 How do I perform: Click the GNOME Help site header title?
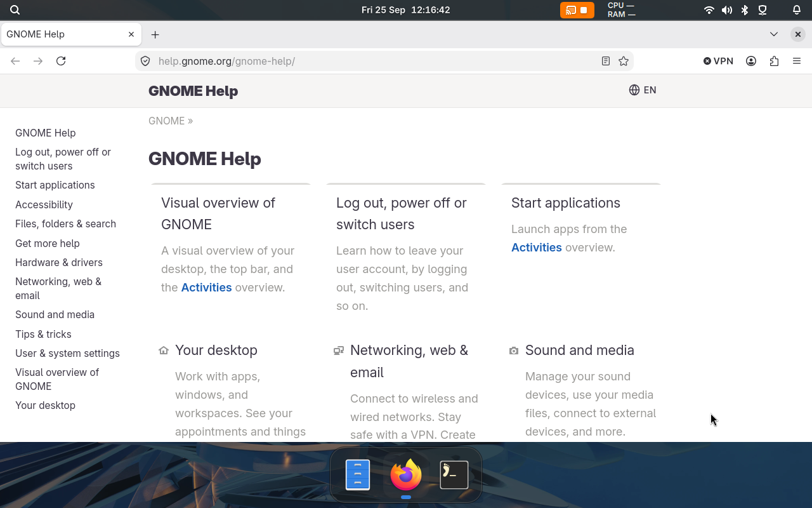pos(193,91)
